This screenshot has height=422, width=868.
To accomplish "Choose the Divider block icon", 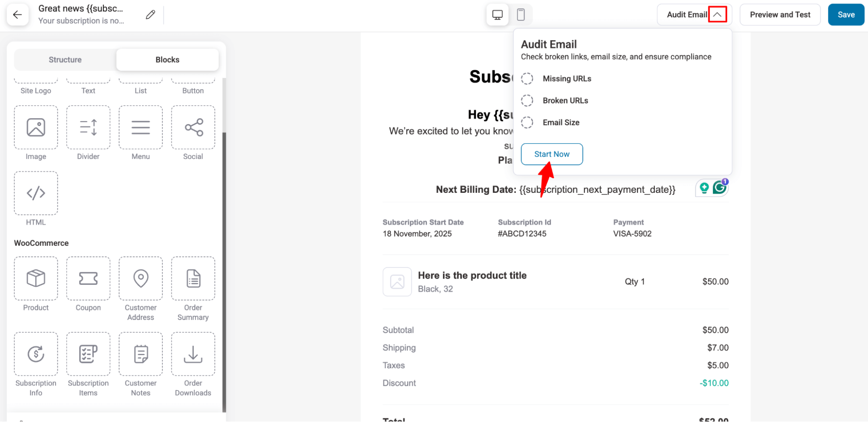I will [88, 128].
